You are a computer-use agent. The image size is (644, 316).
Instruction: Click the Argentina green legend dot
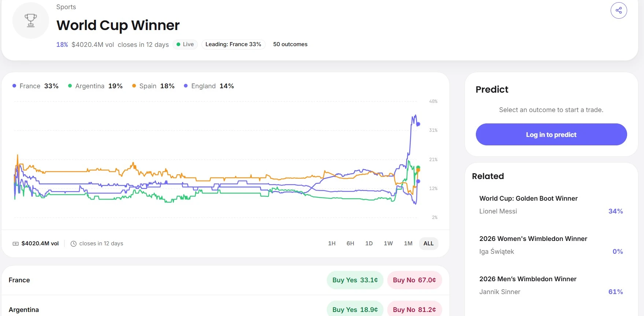(x=70, y=86)
